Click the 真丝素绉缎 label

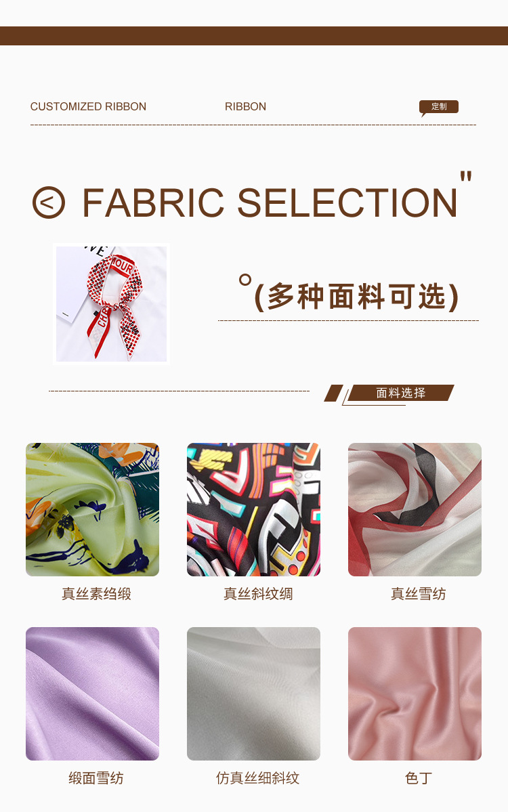click(96, 593)
